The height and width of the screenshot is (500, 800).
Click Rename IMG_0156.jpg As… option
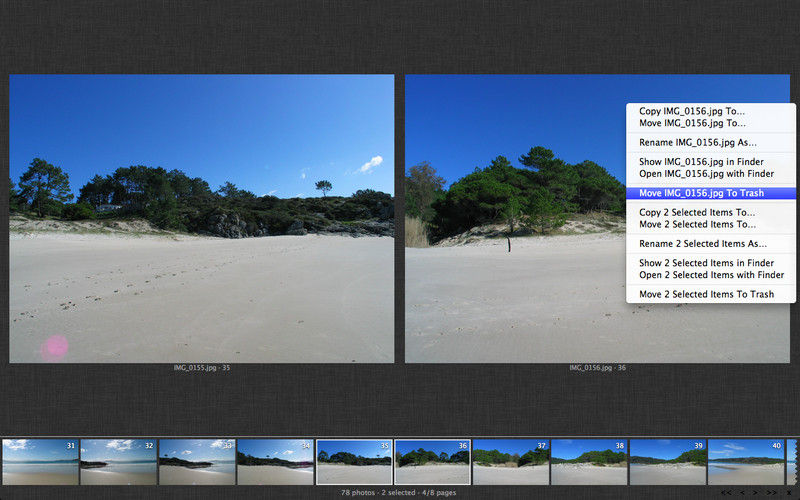pyautogui.click(x=697, y=142)
